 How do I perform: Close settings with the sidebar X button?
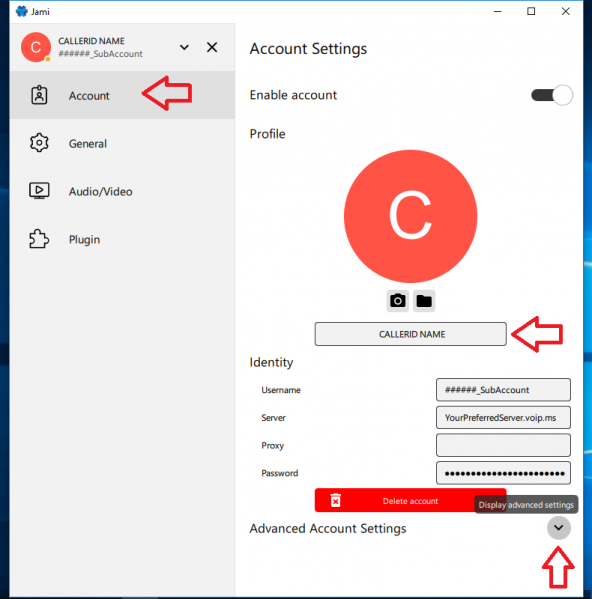click(212, 47)
